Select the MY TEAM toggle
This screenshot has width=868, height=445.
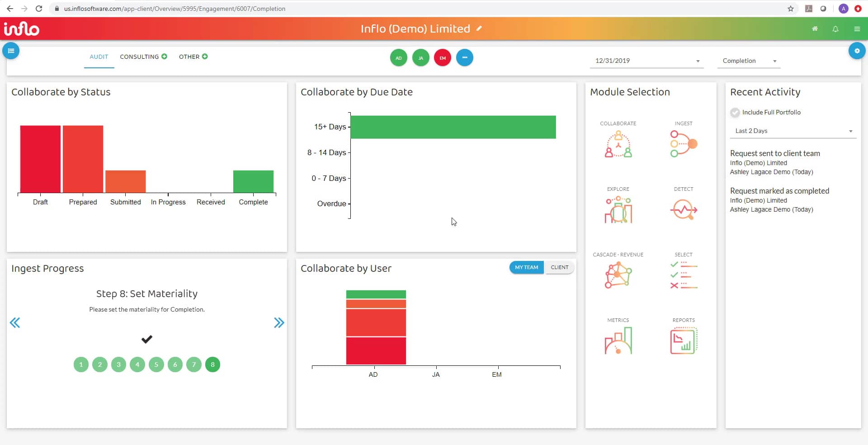click(526, 267)
